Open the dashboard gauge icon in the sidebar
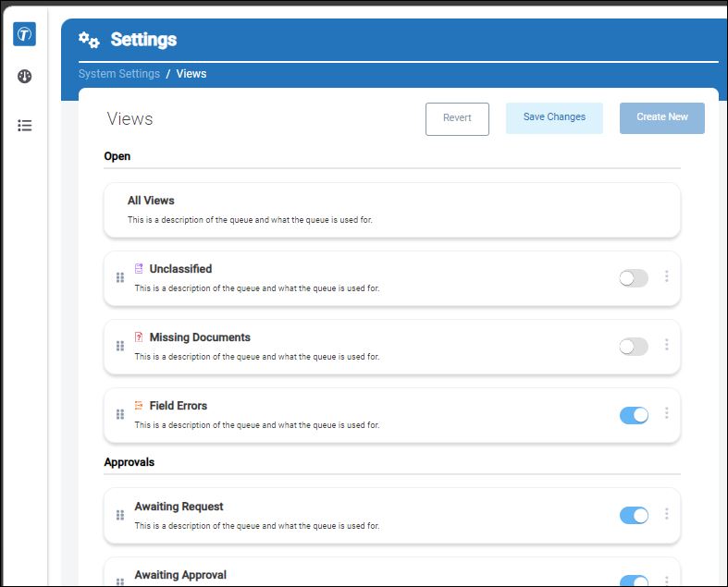 point(25,76)
